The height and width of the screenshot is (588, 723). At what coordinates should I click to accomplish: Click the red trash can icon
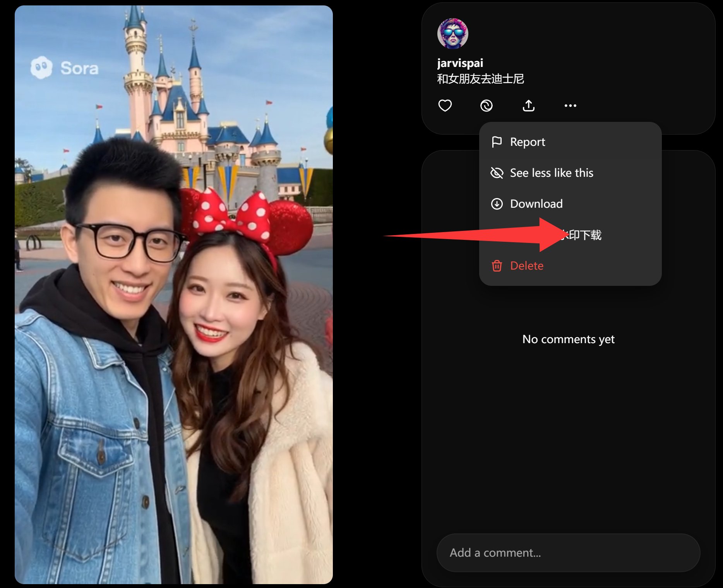point(497,266)
